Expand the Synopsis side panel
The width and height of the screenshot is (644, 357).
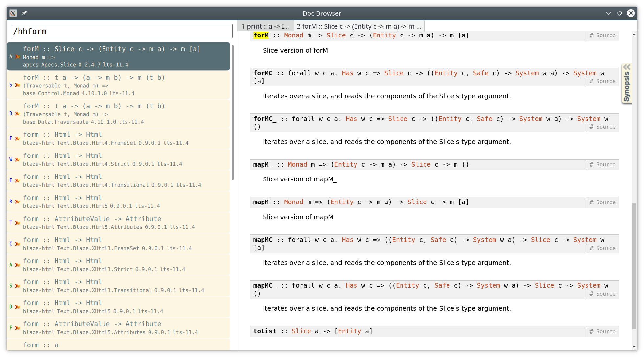pyautogui.click(x=627, y=83)
